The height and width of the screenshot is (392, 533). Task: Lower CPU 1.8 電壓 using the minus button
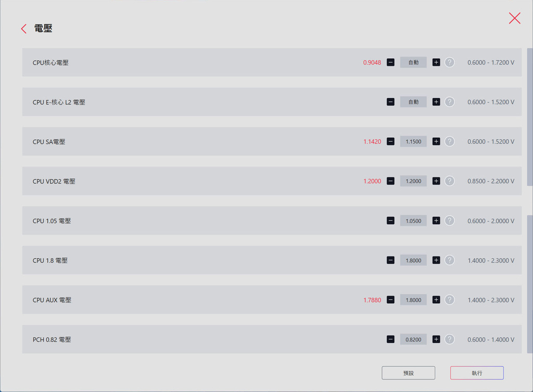(390, 260)
